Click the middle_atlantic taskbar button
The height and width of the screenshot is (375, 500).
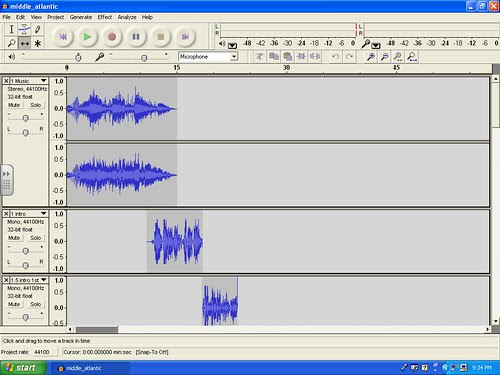click(90, 368)
